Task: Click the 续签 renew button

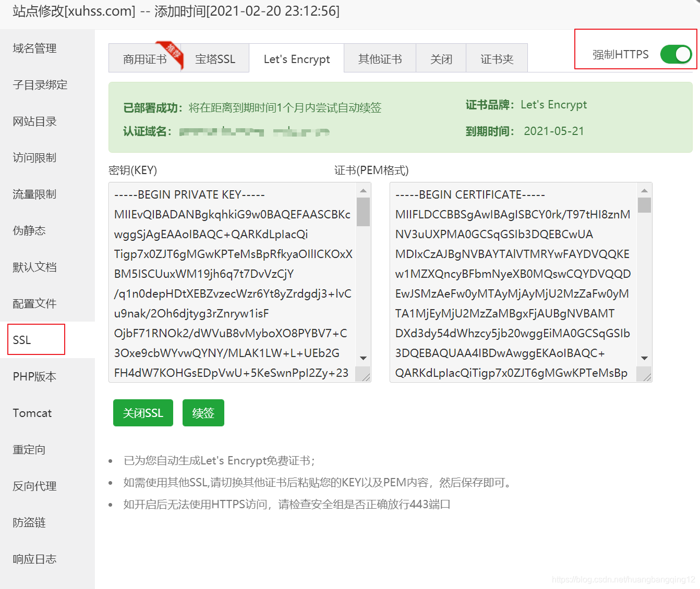Action: (203, 413)
